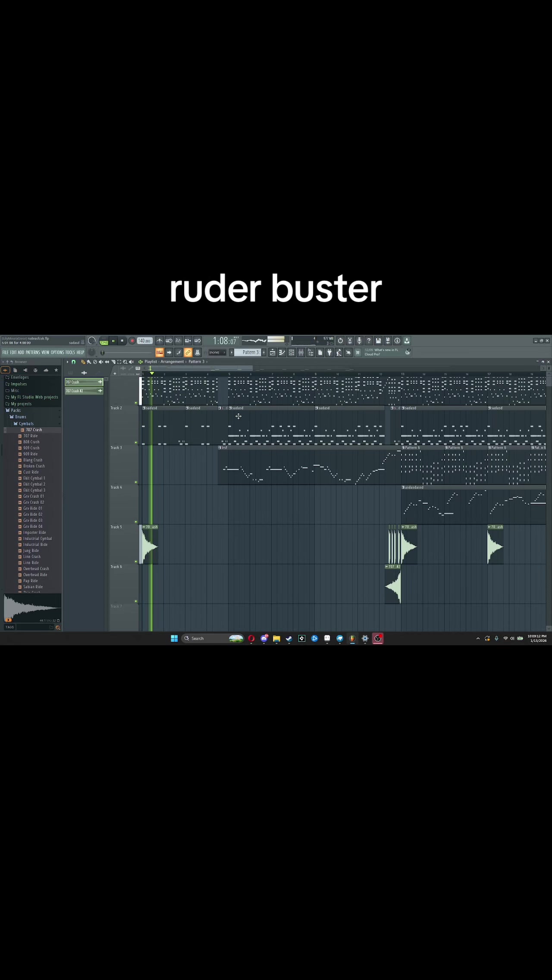Toggle mute LED on Track 4
This screenshot has height=980, width=552.
pos(136,522)
